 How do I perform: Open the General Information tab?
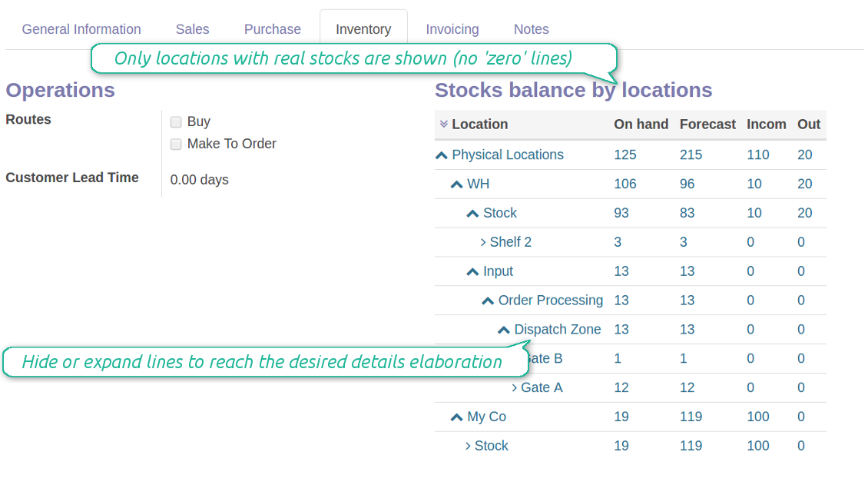(81, 29)
